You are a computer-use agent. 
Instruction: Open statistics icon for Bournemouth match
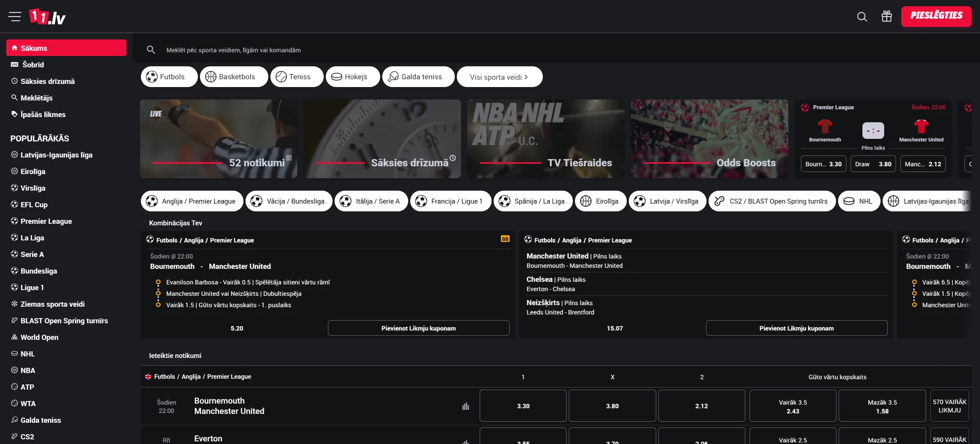point(466,406)
